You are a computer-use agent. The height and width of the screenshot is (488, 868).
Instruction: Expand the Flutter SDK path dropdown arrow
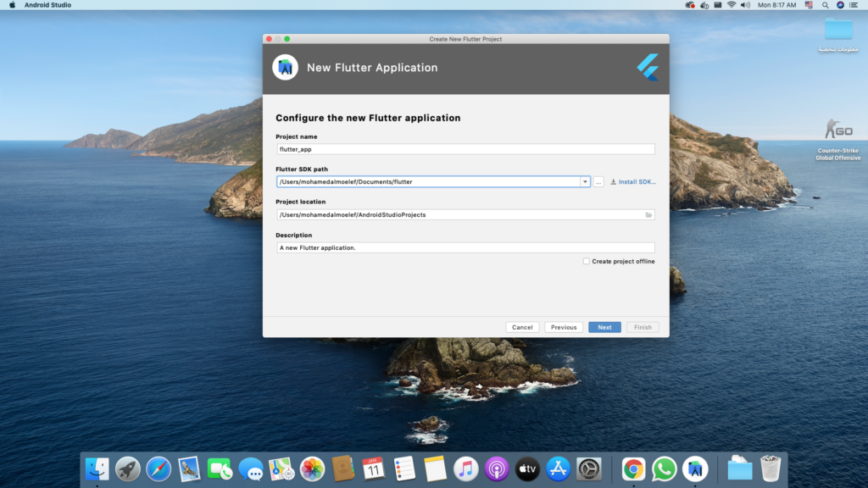pos(585,182)
